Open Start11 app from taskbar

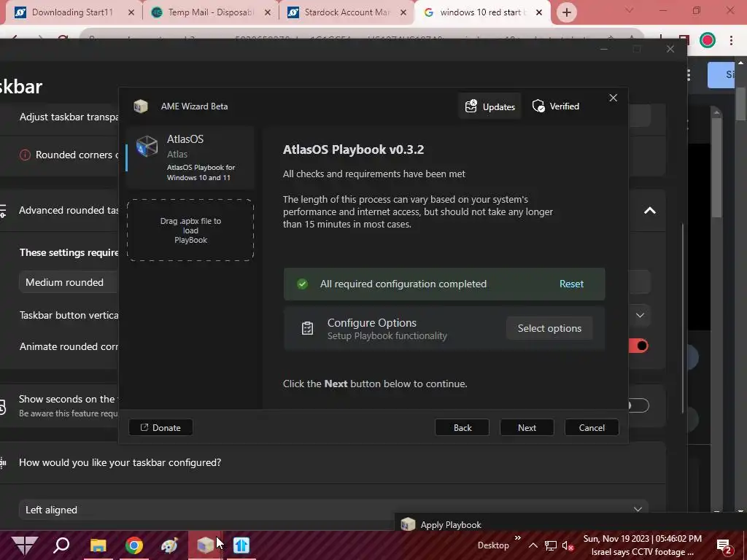click(x=241, y=545)
